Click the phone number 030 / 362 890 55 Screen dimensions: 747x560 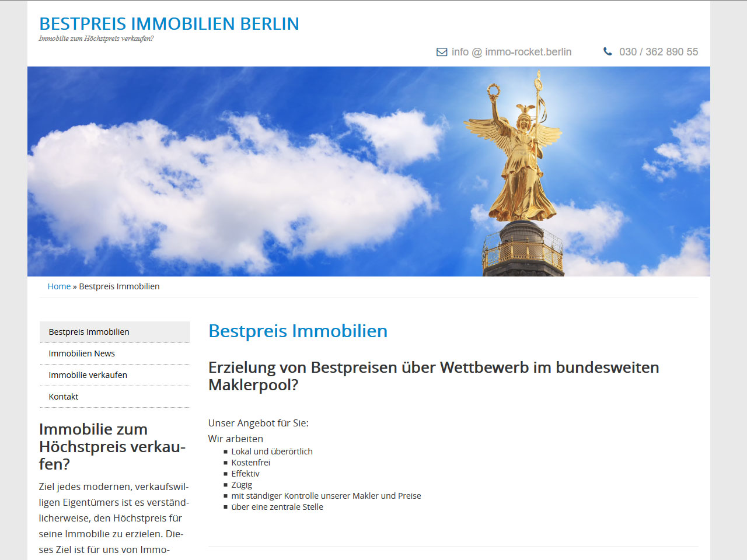tap(658, 52)
